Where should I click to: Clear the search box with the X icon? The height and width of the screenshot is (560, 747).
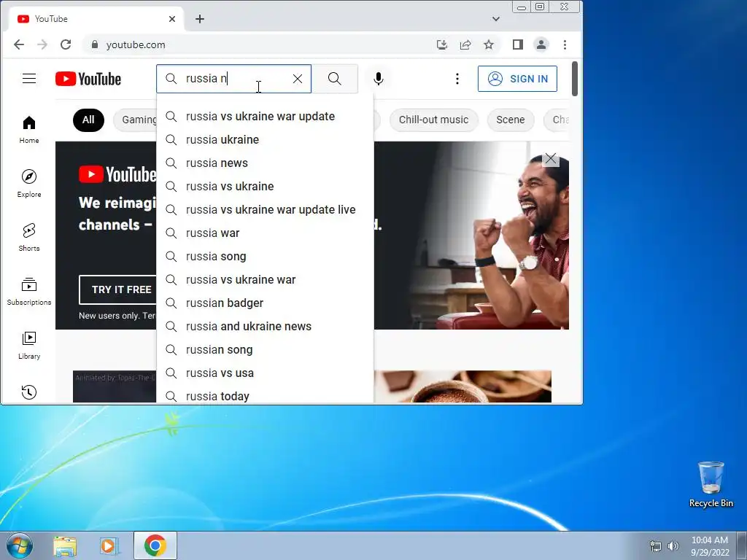tap(298, 79)
